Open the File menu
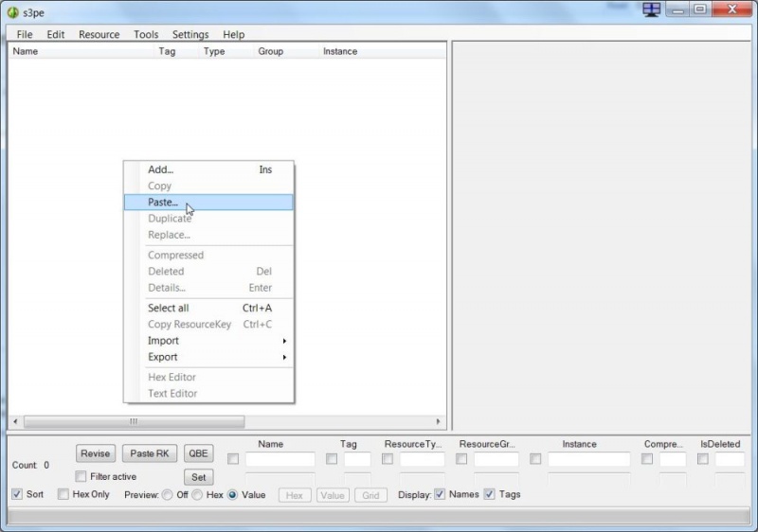 click(x=25, y=34)
